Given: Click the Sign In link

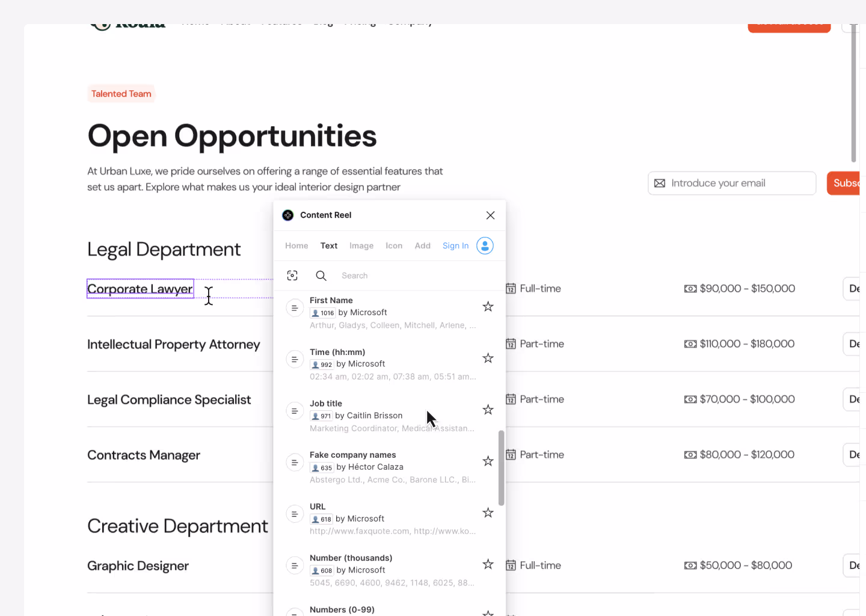Looking at the screenshot, I should [x=456, y=245].
